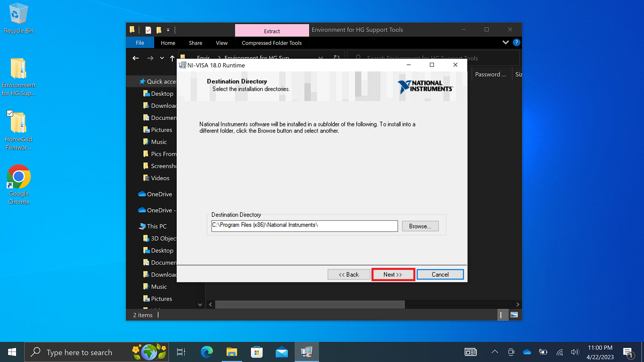This screenshot has width=644, height=362.
Task: Select 3D Objects under This PC
Action: 160,238
